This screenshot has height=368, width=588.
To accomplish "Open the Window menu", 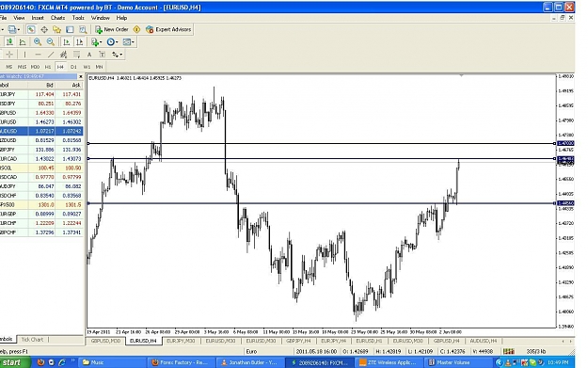I will (100, 18).
